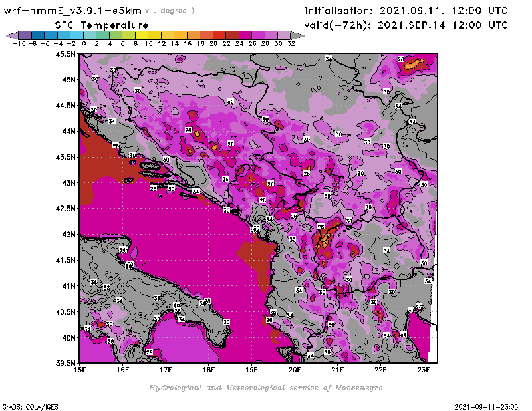532x411 pixels.
Task: Click the gray arrow at the colorbar's right end
Action: [x=297, y=35]
